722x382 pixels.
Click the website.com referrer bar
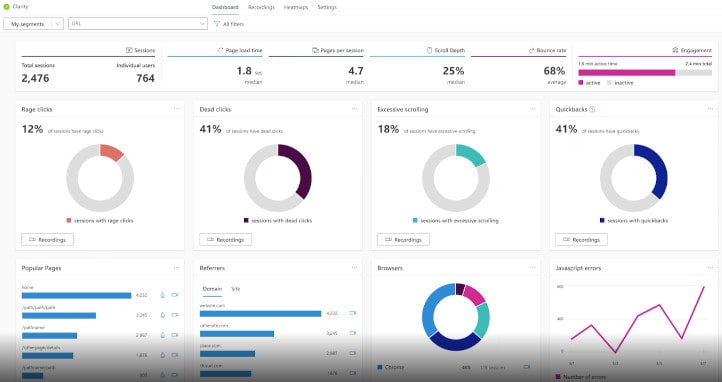[261, 313]
